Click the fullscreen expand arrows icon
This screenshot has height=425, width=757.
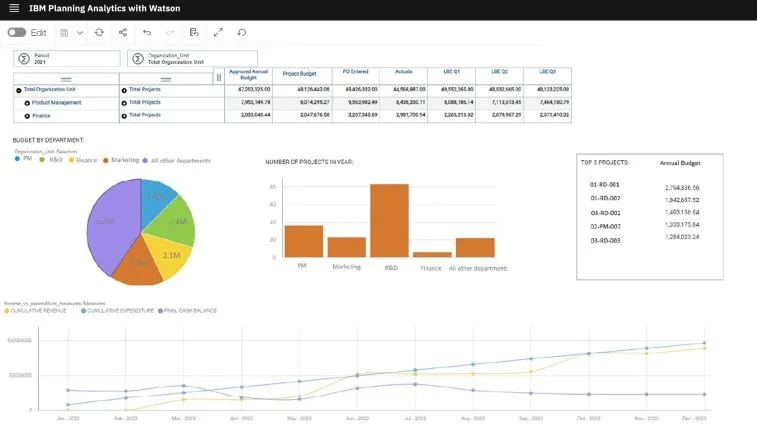pyautogui.click(x=218, y=32)
